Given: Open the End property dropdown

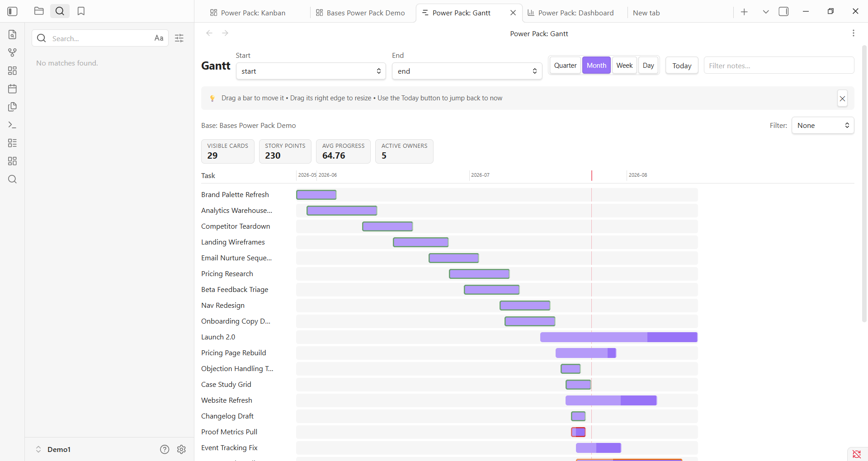Looking at the screenshot, I should coord(467,71).
